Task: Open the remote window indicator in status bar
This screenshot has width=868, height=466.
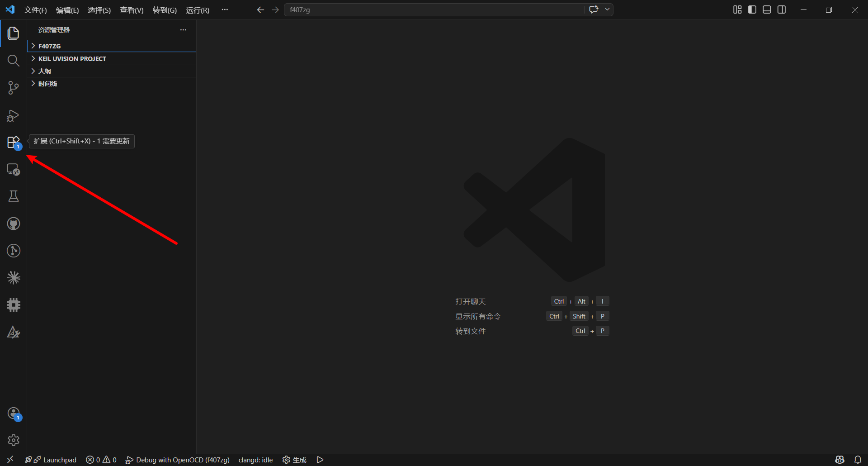Action: pos(10,460)
